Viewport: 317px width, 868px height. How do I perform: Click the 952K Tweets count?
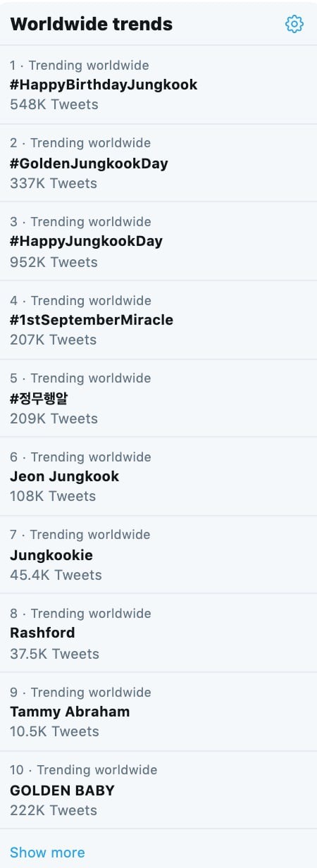pyautogui.click(x=54, y=262)
